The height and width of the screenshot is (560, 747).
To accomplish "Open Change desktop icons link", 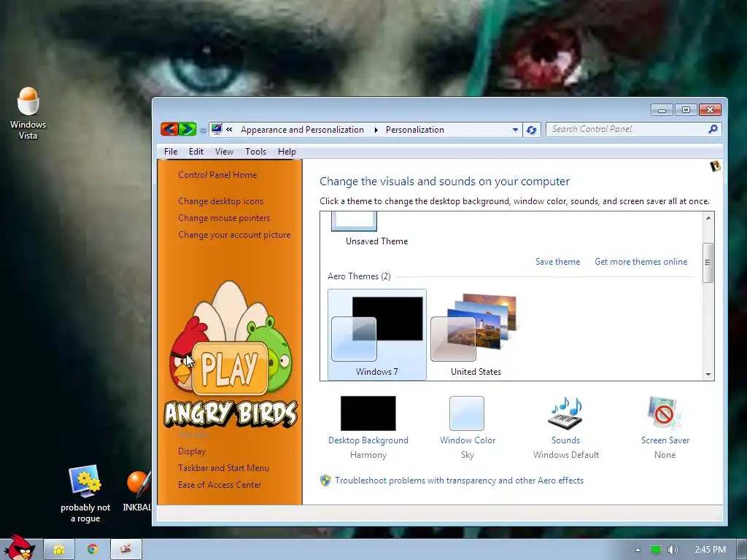I will point(220,201).
